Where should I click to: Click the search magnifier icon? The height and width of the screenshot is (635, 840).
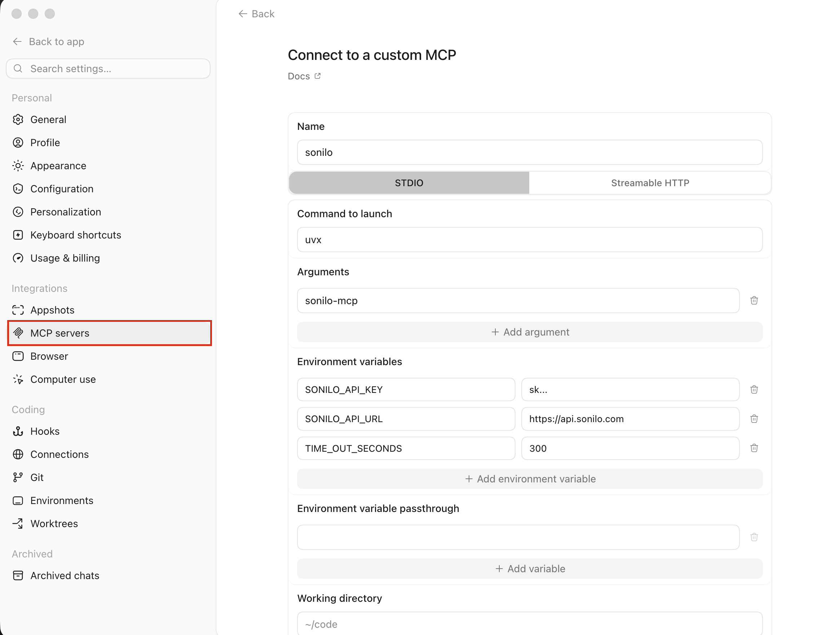point(18,69)
